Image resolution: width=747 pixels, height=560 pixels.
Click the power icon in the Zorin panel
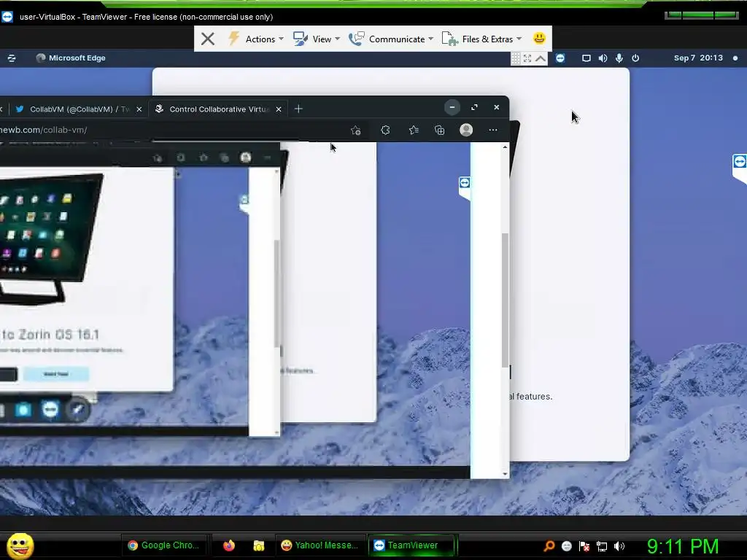pyautogui.click(x=635, y=58)
